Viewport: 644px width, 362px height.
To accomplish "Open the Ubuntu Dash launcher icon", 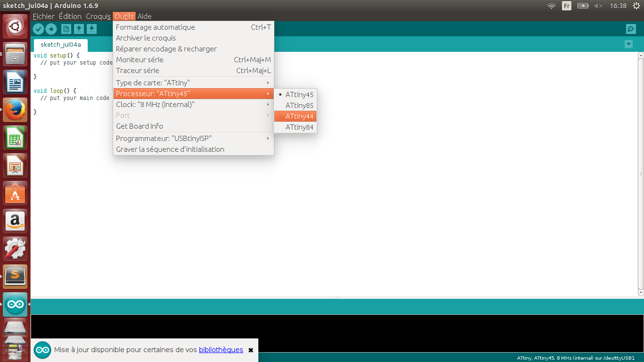I will click(x=16, y=27).
